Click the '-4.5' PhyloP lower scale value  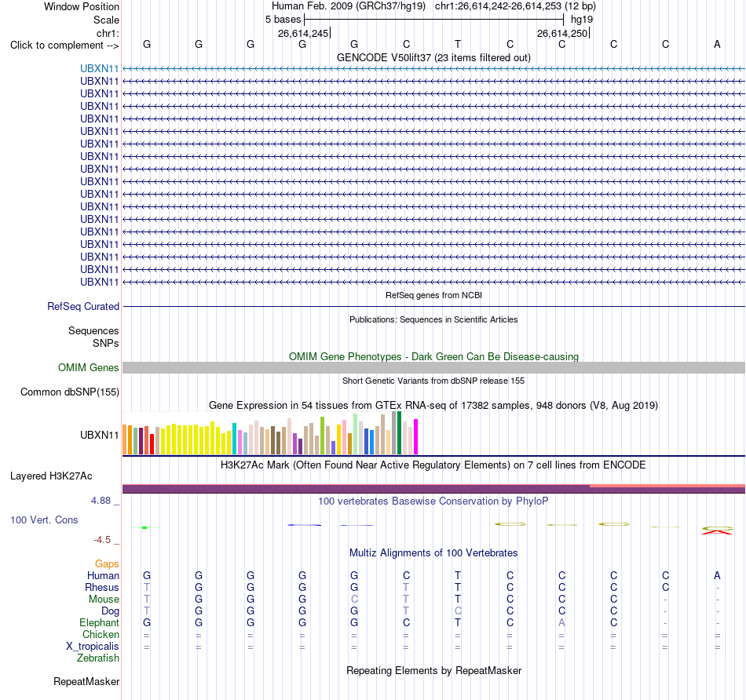click(102, 540)
